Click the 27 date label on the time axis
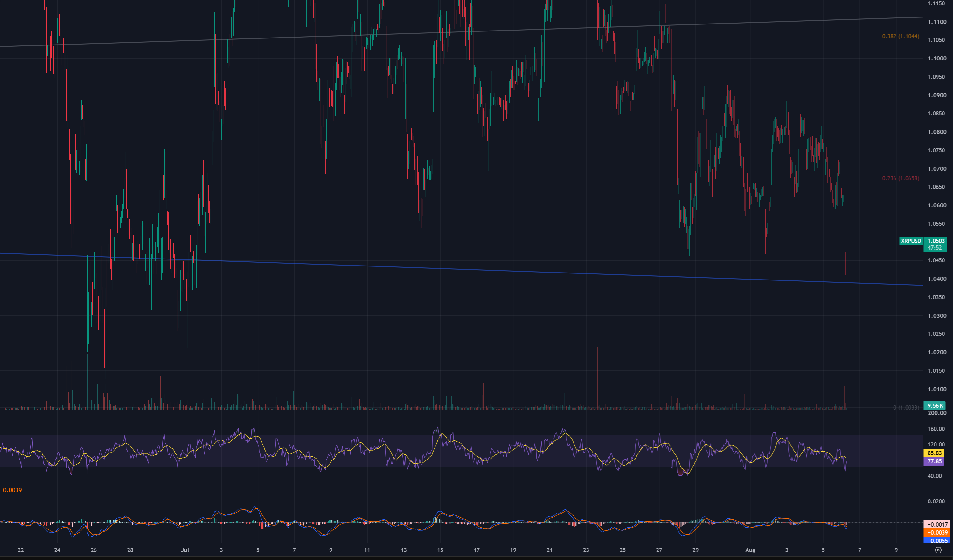The width and height of the screenshot is (953, 560). (659, 550)
